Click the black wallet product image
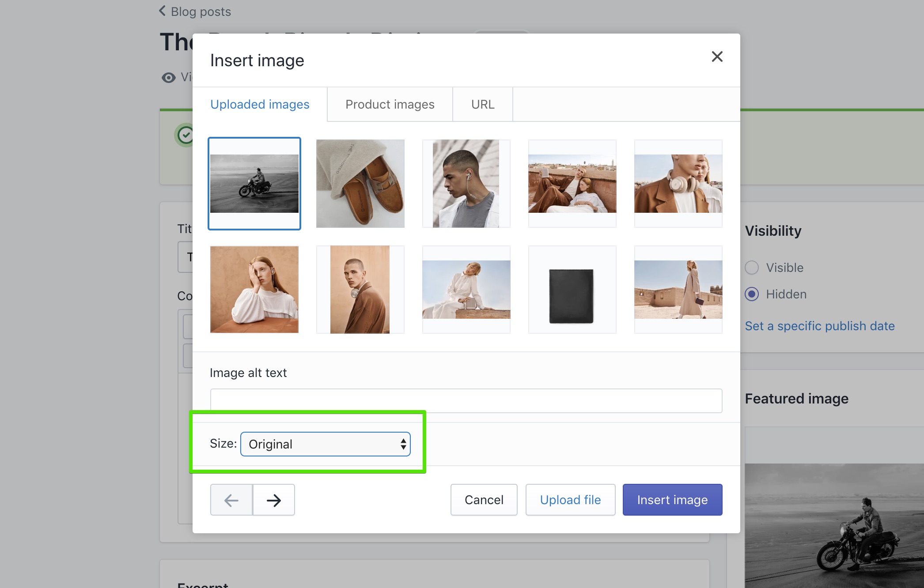 [572, 289]
